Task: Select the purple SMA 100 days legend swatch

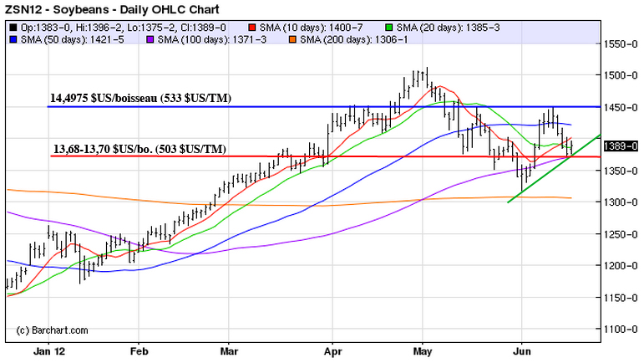Action: tap(151, 40)
